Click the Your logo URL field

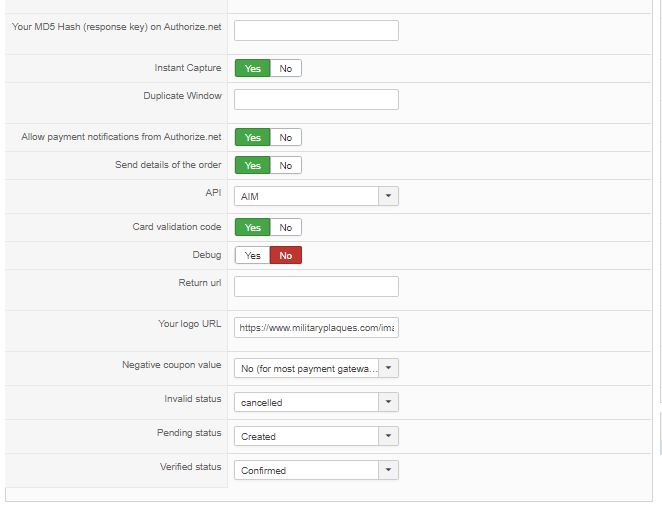click(316, 327)
